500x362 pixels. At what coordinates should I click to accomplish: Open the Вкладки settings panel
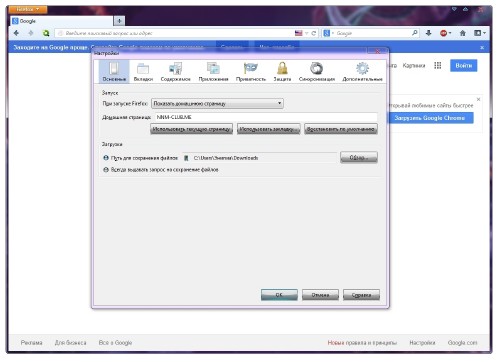click(x=143, y=71)
